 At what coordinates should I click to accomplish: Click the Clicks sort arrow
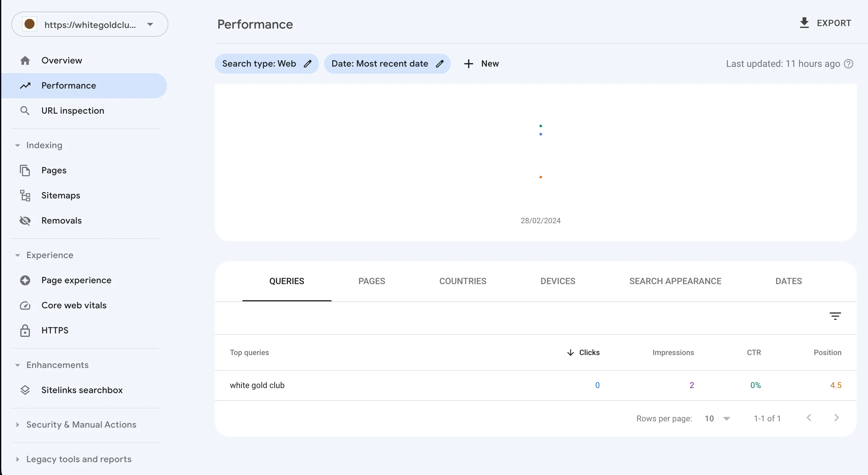click(570, 352)
